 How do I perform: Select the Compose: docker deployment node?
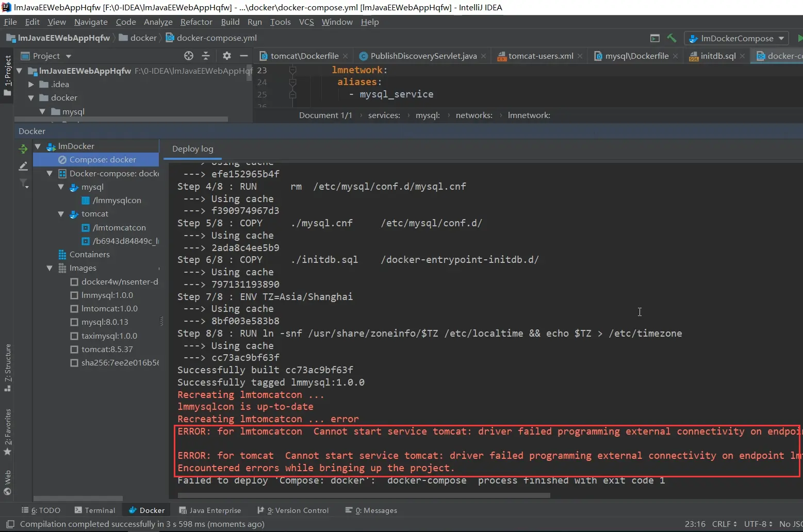(x=96, y=160)
